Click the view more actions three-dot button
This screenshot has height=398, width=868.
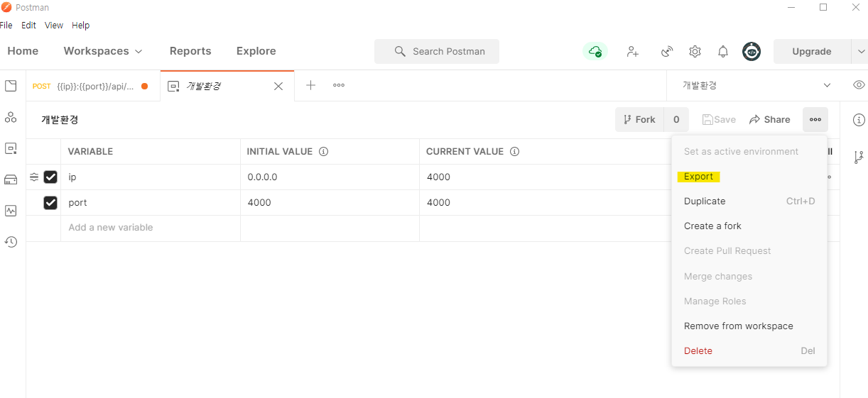815,120
